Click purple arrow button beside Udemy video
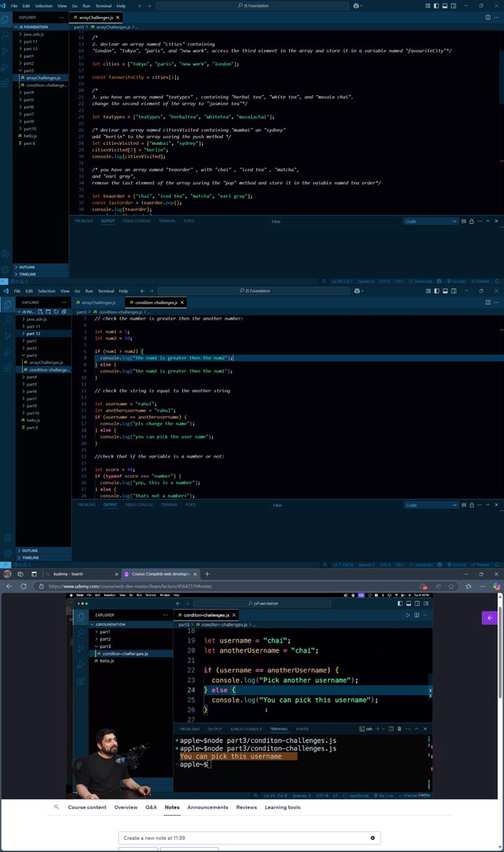Image resolution: width=504 pixels, height=852 pixels. click(x=490, y=618)
